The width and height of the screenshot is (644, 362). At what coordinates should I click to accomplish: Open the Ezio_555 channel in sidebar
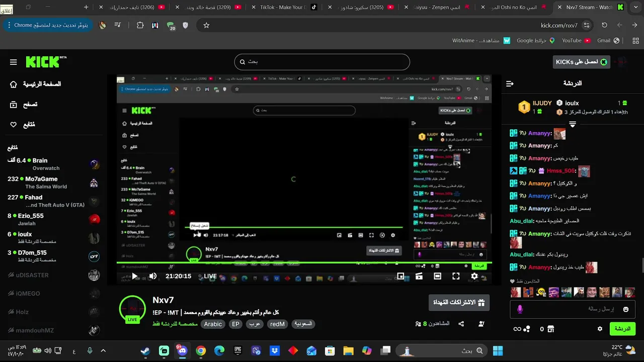(x=53, y=219)
